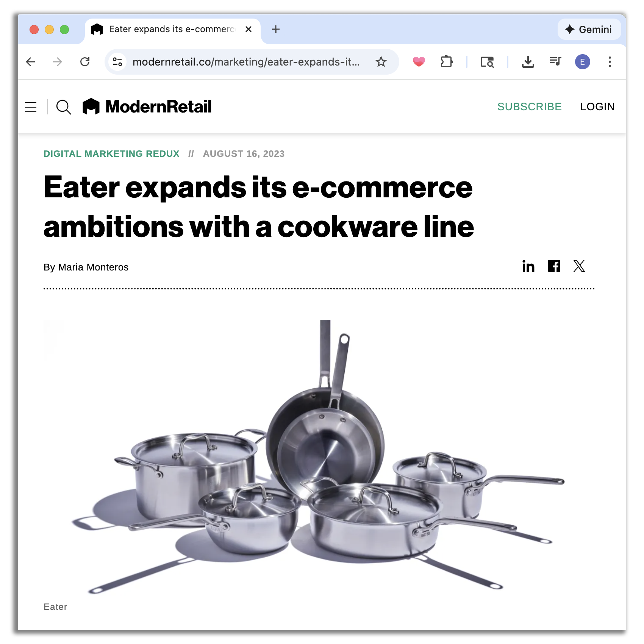Click the pink heart extension icon
The width and height of the screenshot is (644, 644).
pos(419,62)
